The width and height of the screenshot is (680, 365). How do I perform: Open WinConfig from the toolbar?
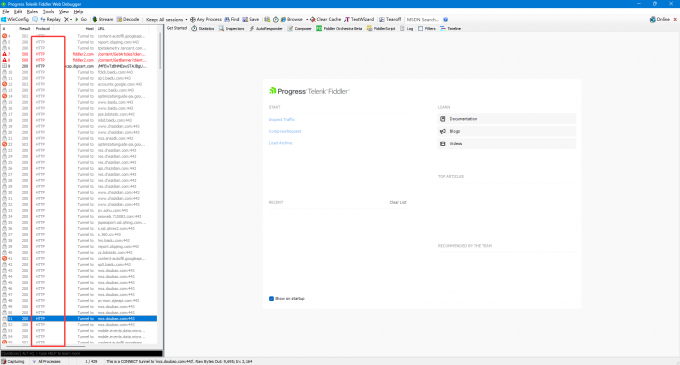(x=15, y=20)
